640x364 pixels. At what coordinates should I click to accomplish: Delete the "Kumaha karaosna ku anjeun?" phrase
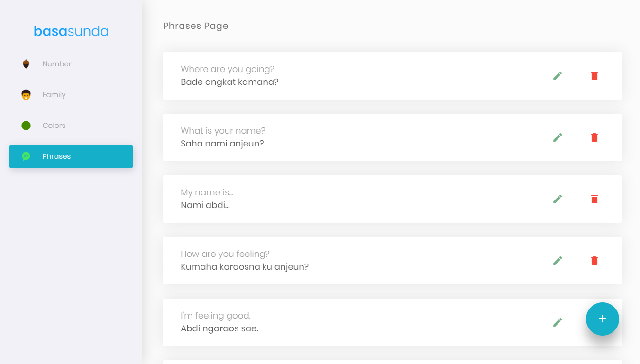pyautogui.click(x=594, y=261)
